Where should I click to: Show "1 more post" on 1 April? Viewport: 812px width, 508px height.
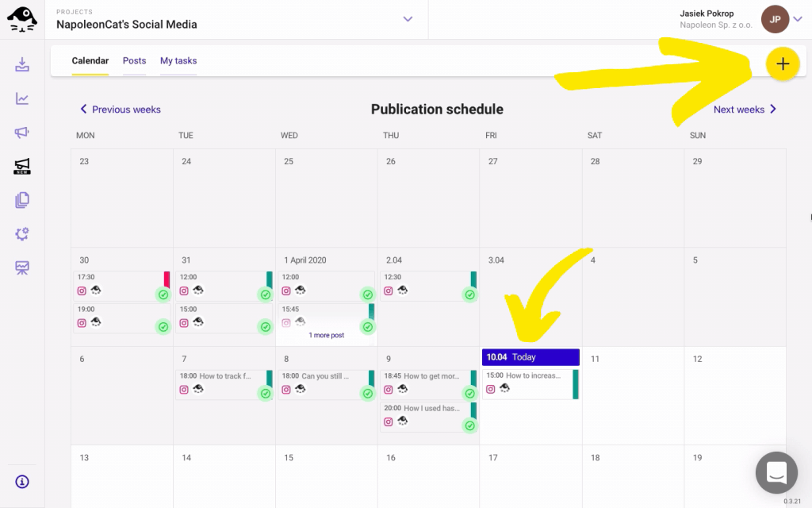pos(326,336)
